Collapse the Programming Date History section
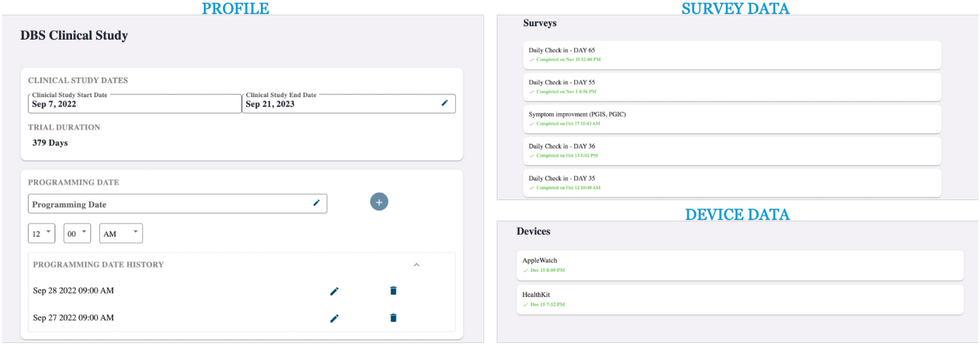This screenshot has width=980, height=345. [417, 265]
